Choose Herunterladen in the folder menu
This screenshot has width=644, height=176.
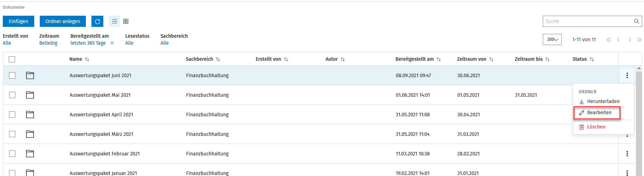click(599, 101)
